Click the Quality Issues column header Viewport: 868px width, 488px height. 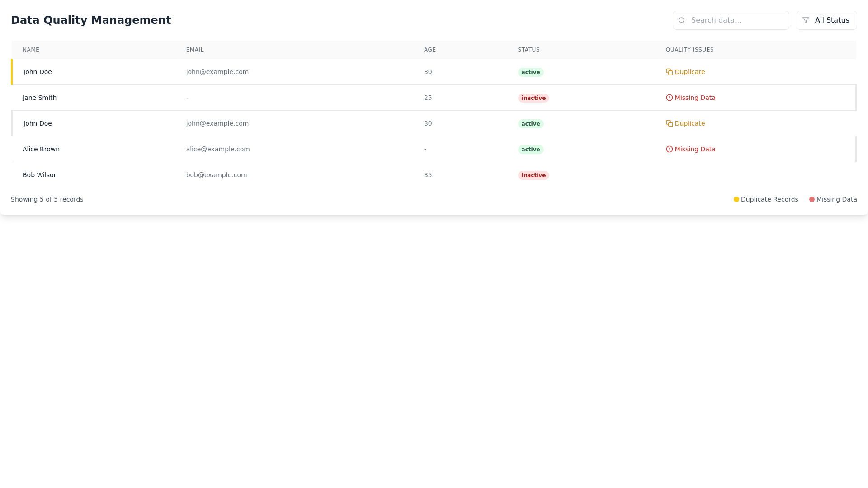689,50
